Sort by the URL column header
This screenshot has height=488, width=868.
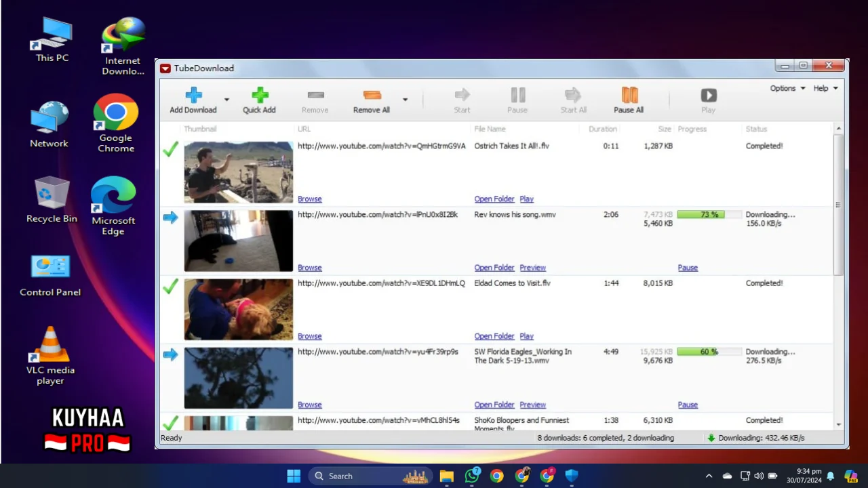coord(304,129)
